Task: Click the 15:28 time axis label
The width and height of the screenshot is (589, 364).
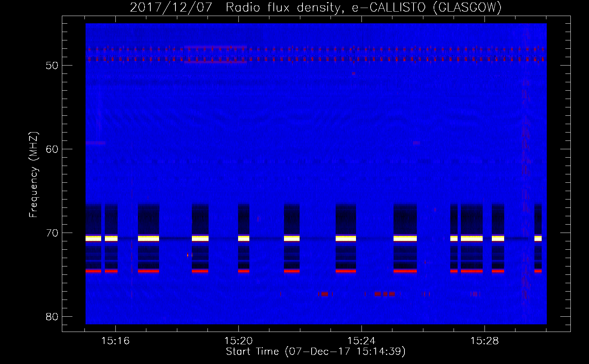Action: click(485, 341)
